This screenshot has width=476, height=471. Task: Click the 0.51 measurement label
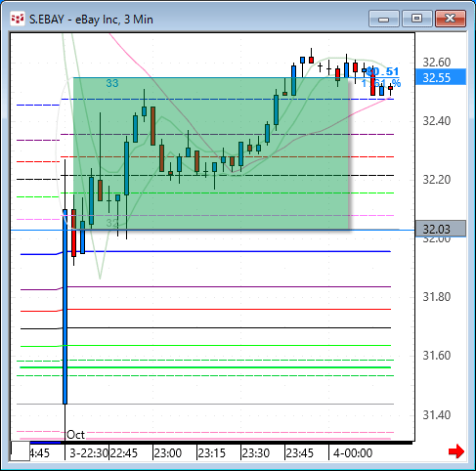pyautogui.click(x=383, y=71)
